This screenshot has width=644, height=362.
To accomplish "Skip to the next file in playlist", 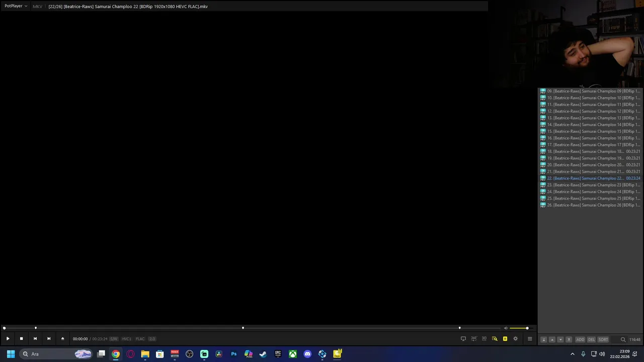I will [48, 339].
